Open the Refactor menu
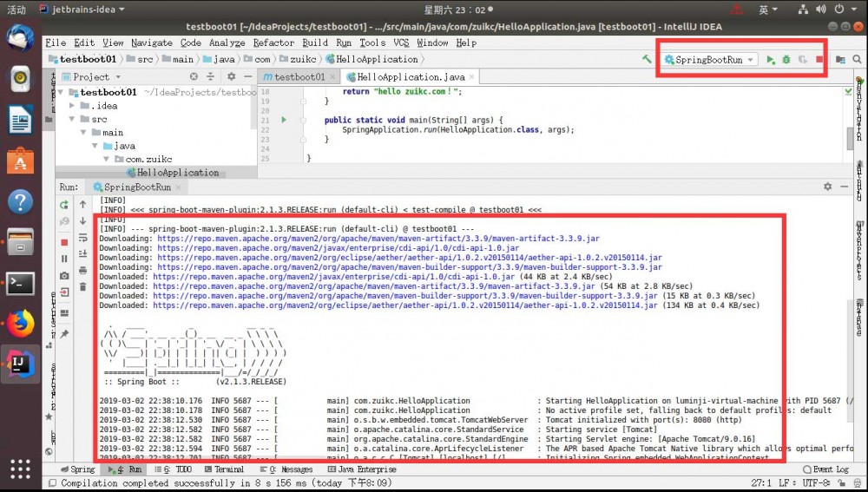 [x=273, y=43]
